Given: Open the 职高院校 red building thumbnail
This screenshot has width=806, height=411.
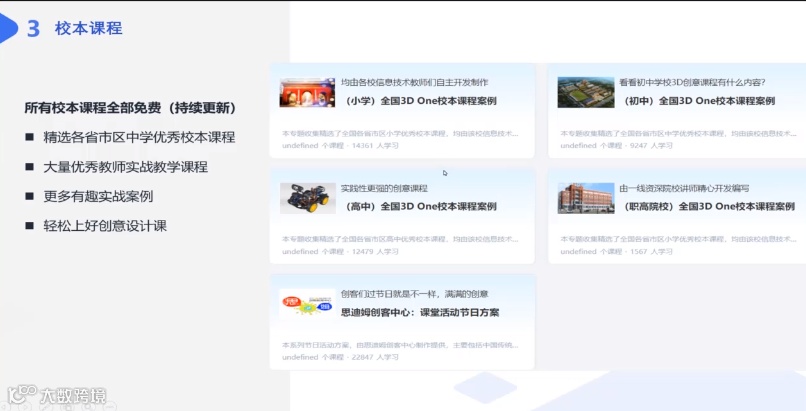Looking at the screenshot, I should pyautogui.click(x=585, y=198).
